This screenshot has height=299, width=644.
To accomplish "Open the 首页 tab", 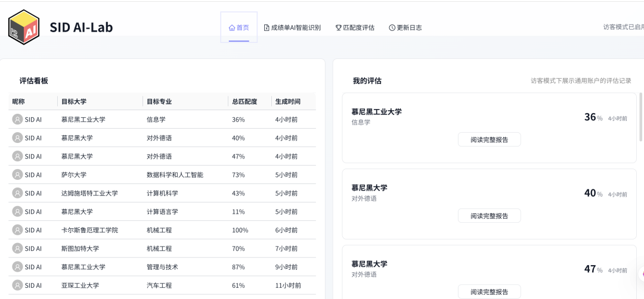I will pos(239,27).
